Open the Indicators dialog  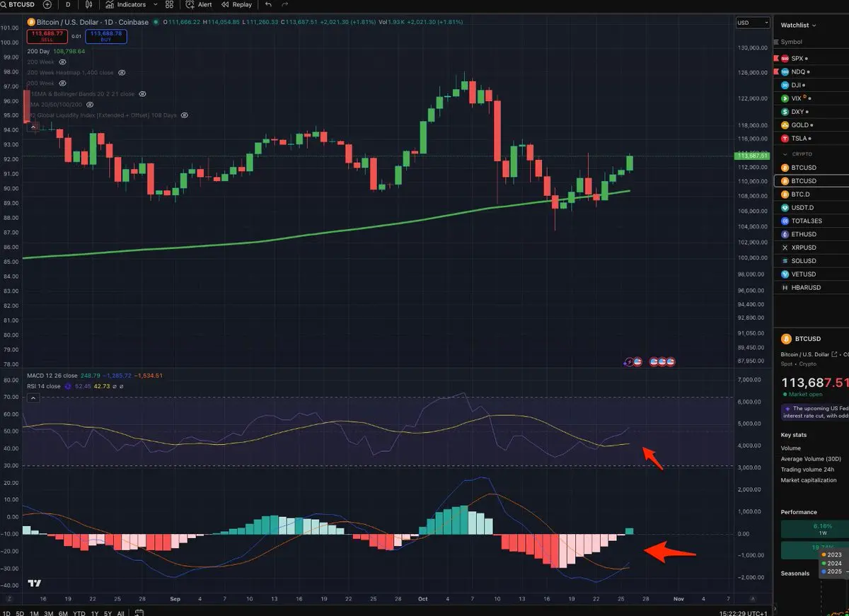tap(125, 4)
